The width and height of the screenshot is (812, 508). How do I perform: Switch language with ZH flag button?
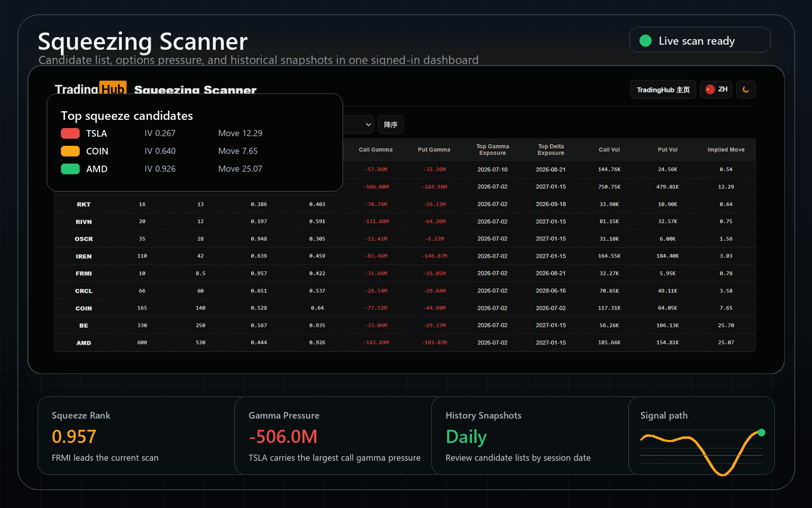coord(716,90)
